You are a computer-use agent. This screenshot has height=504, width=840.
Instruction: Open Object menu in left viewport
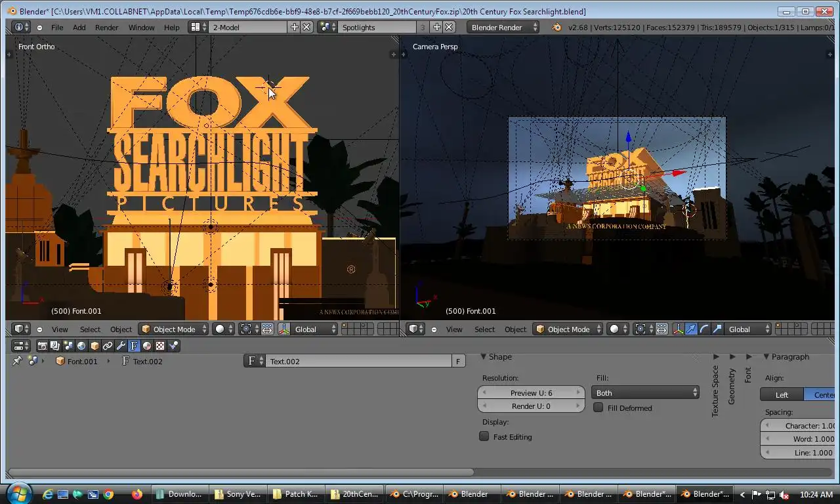(x=121, y=329)
